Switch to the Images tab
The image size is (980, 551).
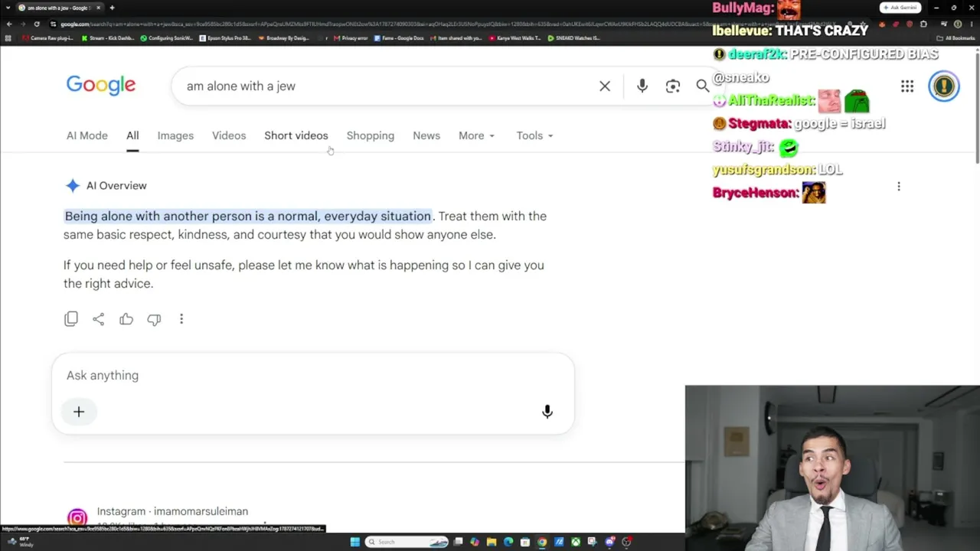point(175,135)
